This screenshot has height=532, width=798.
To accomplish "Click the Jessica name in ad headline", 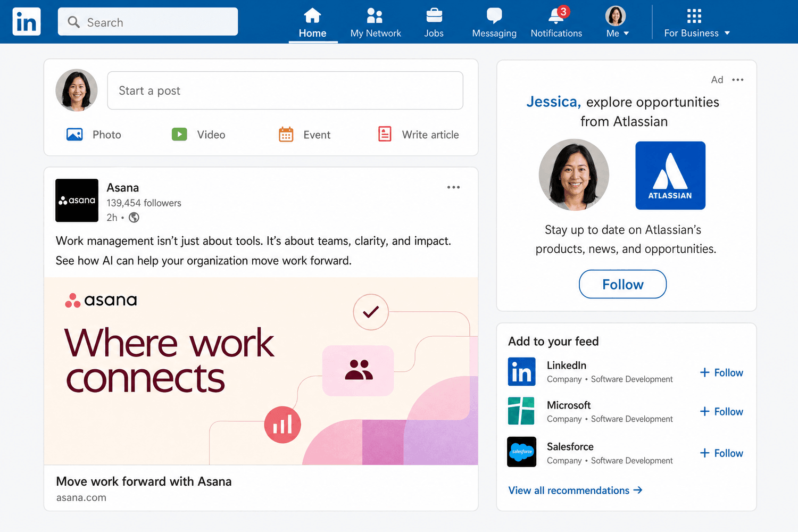I will click(x=553, y=102).
